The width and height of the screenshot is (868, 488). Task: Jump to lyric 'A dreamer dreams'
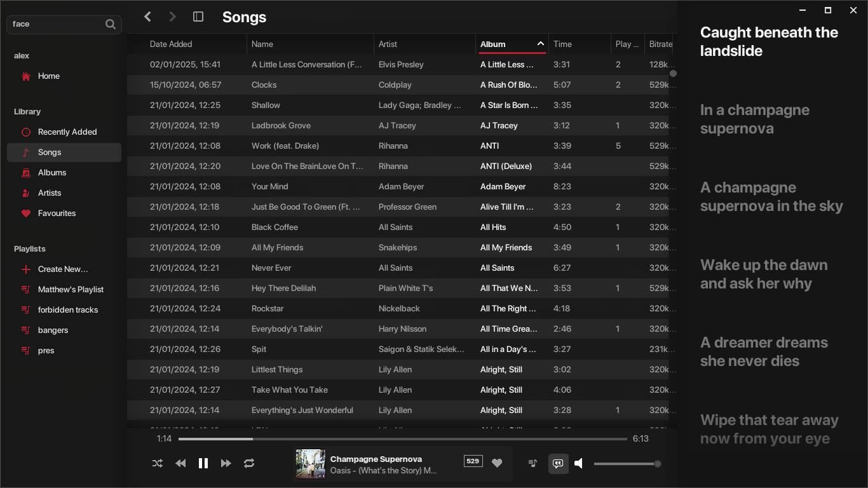click(764, 352)
